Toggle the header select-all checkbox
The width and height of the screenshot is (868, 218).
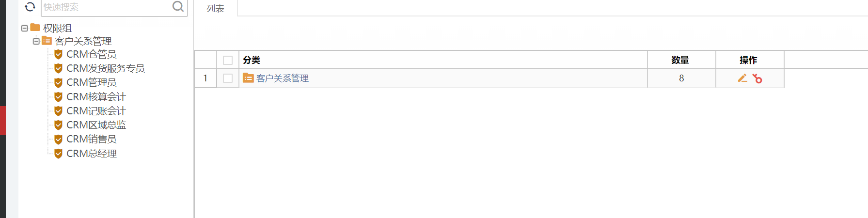[x=228, y=60]
